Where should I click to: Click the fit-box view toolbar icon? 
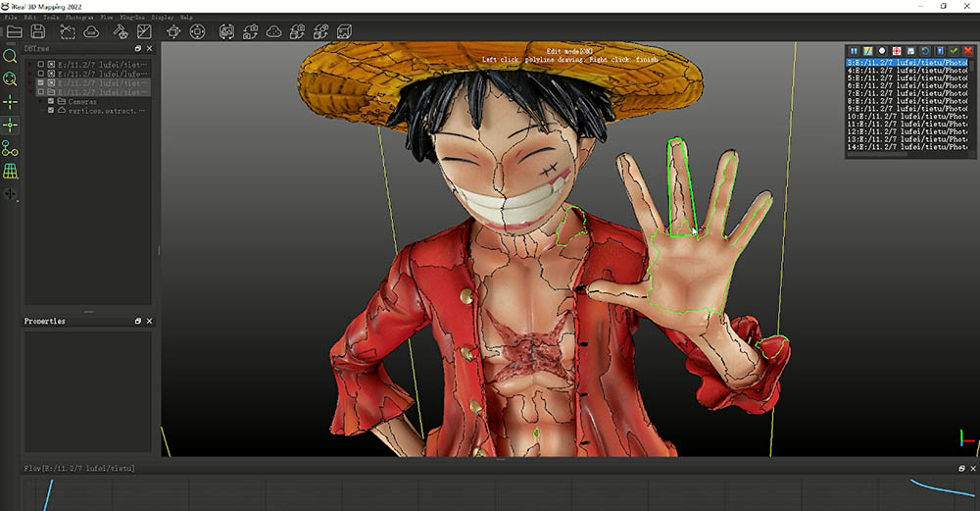click(x=173, y=32)
